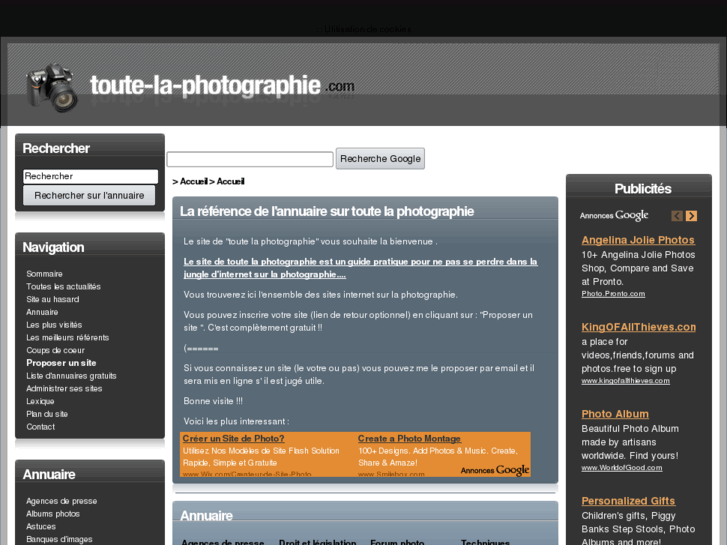Open Contact page
The image size is (727, 545).
(40, 427)
